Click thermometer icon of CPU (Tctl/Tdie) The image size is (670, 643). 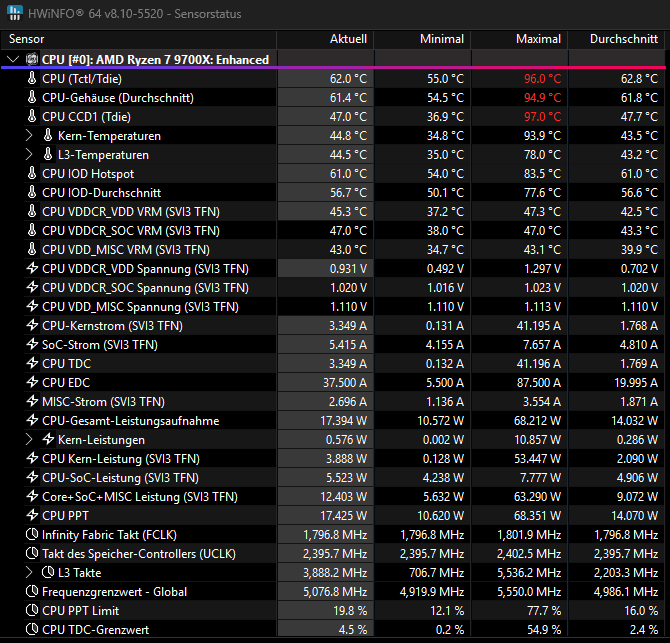point(32,78)
